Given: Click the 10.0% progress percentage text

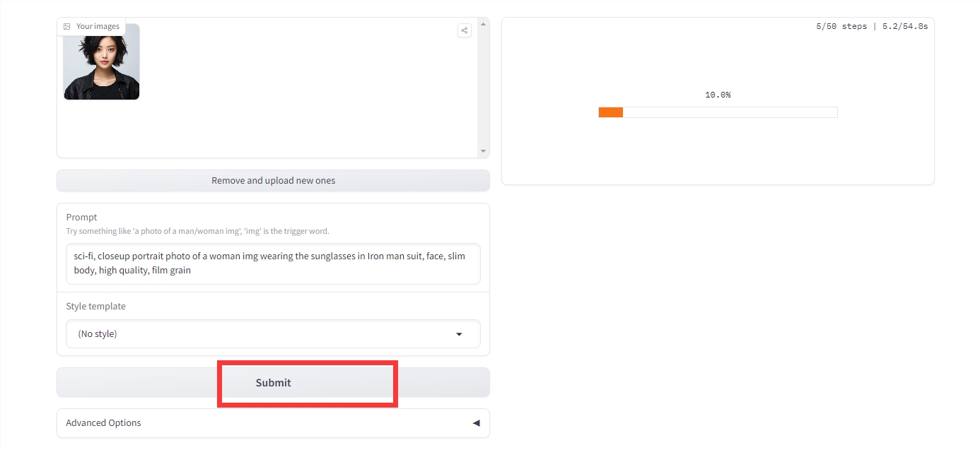Looking at the screenshot, I should tap(718, 95).
